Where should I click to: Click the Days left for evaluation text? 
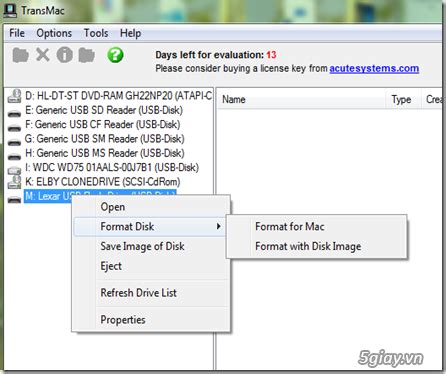pyautogui.click(x=216, y=55)
